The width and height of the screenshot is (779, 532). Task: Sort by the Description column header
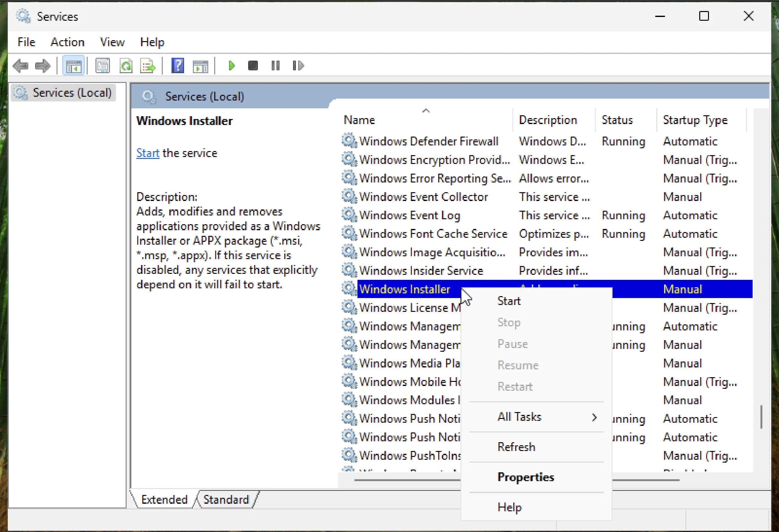[x=554, y=120]
